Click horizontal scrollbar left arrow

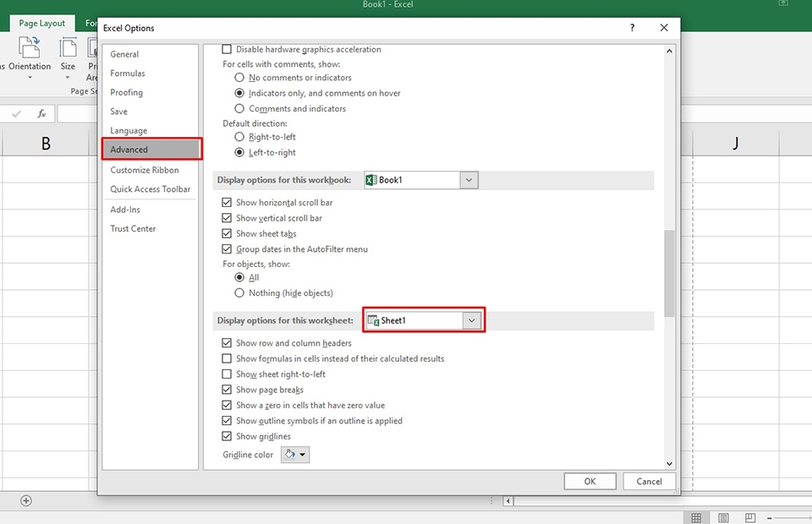508,500
